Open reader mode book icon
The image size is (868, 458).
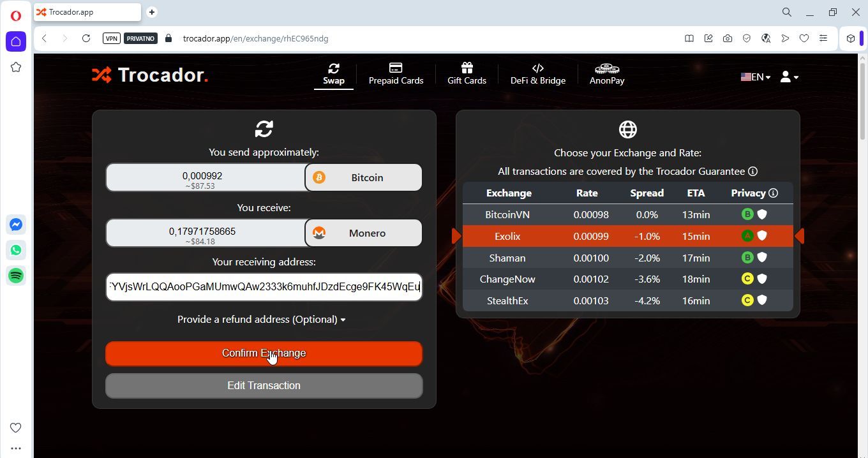point(689,38)
